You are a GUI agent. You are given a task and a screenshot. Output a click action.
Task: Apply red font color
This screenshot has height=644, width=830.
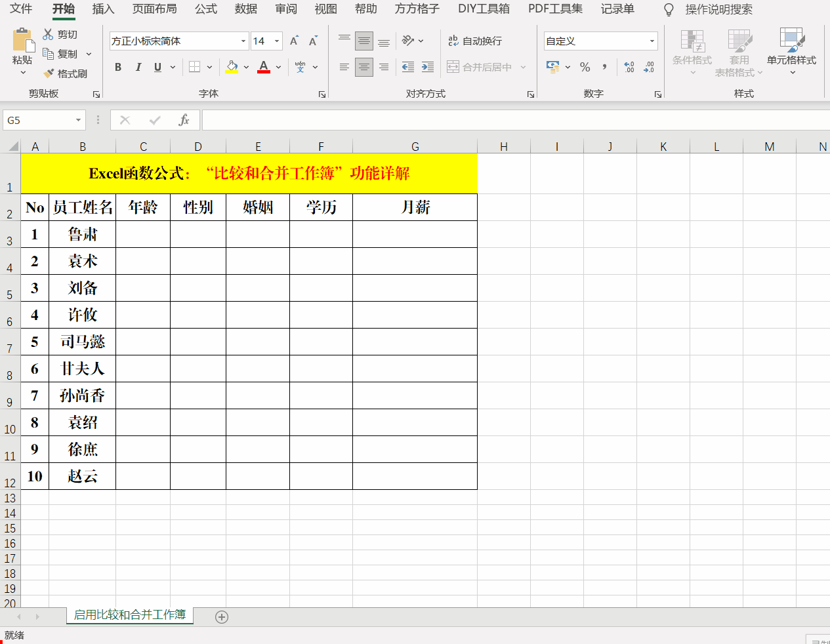(x=264, y=67)
